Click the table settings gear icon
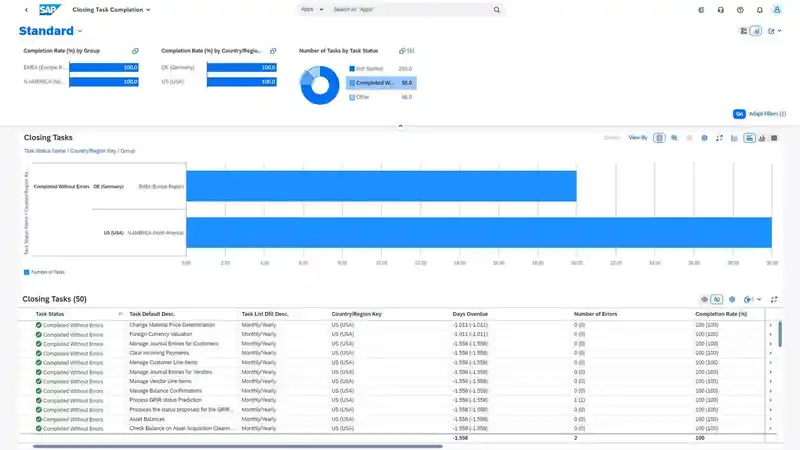This screenshot has height=450, width=800. [732, 299]
